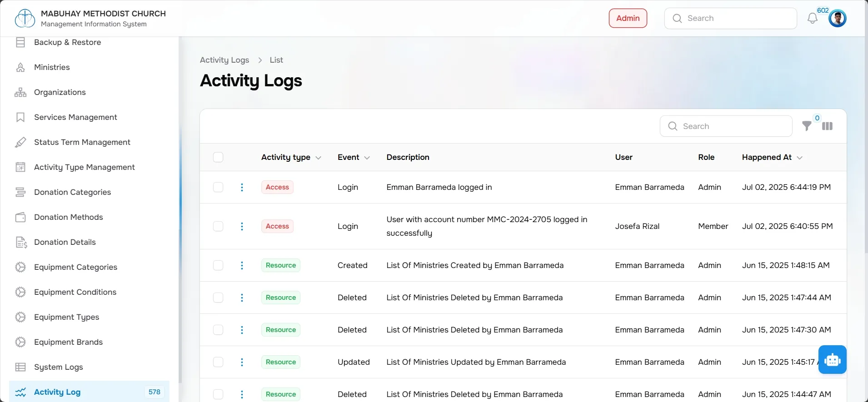The width and height of the screenshot is (868, 402).
Task: Select checkbox for the Created ministries row
Action: (218, 265)
